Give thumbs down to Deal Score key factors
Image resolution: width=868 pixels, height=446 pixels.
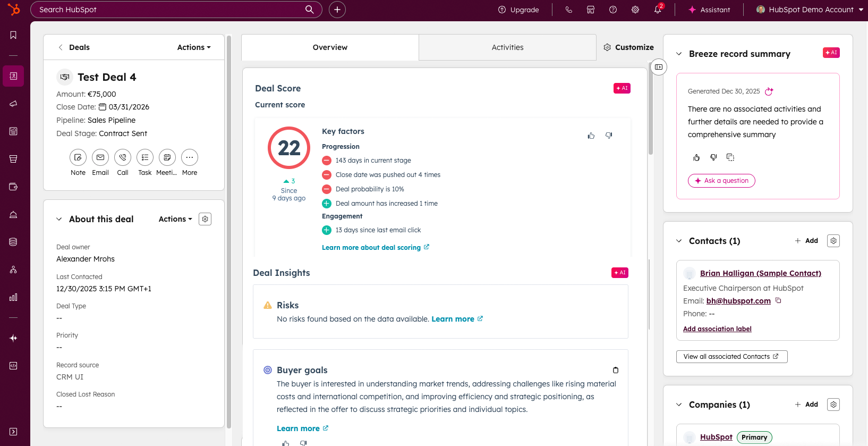tap(609, 136)
